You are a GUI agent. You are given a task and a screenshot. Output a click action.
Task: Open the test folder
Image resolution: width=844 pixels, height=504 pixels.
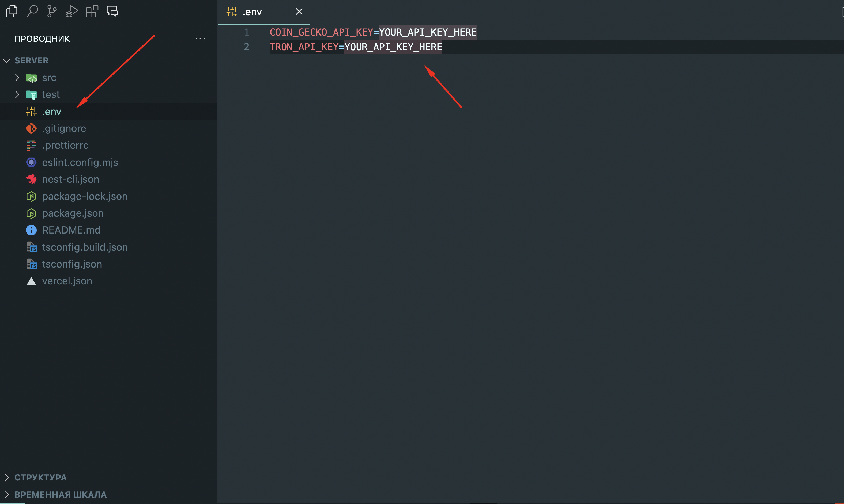(108, 94)
